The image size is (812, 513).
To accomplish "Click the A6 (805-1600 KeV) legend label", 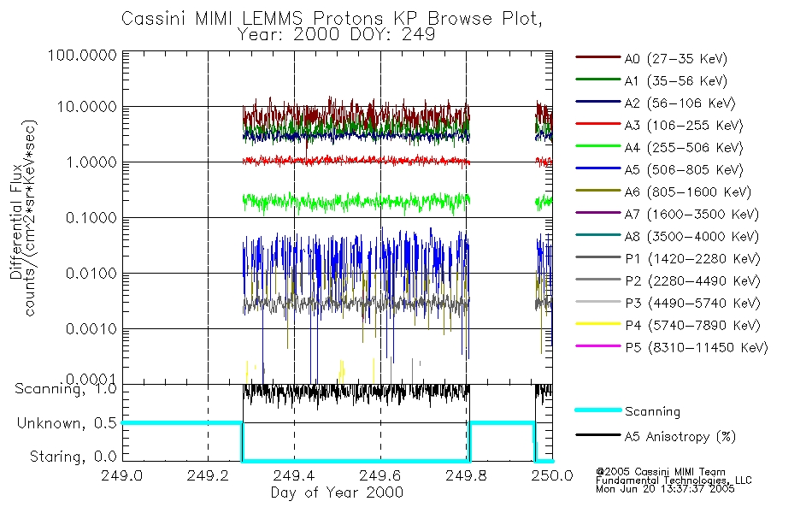I will (688, 192).
